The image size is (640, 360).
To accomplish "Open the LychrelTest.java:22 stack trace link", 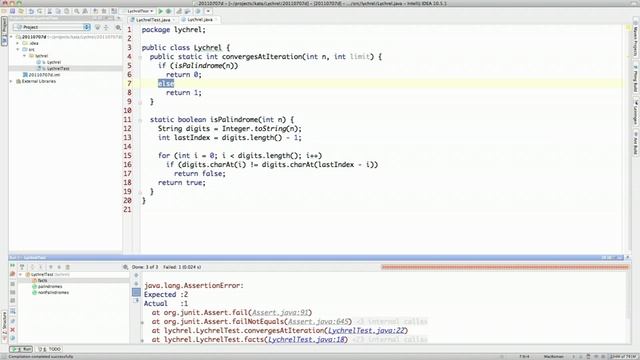I will pyautogui.click(x=366, y=331).
